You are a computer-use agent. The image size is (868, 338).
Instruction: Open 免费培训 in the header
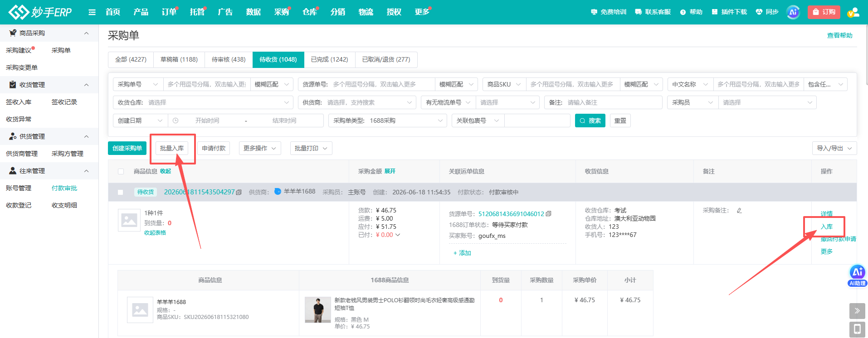tap(609, 12)
